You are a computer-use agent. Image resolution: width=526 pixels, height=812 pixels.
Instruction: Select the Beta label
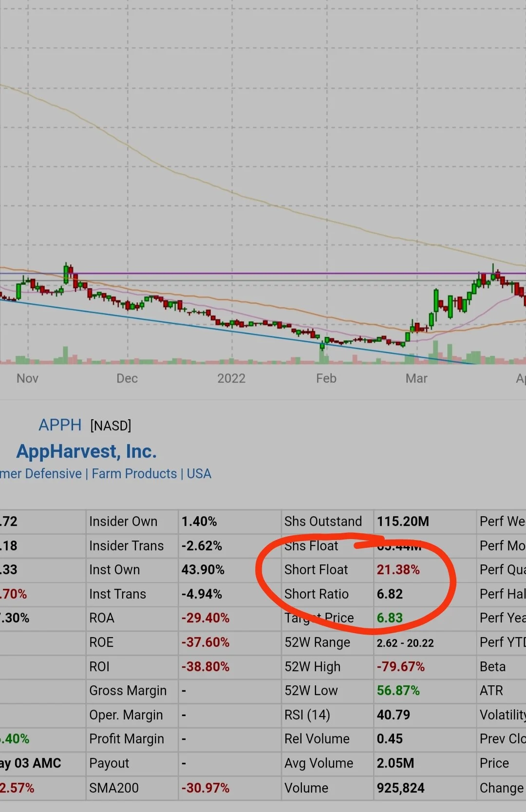492,667
